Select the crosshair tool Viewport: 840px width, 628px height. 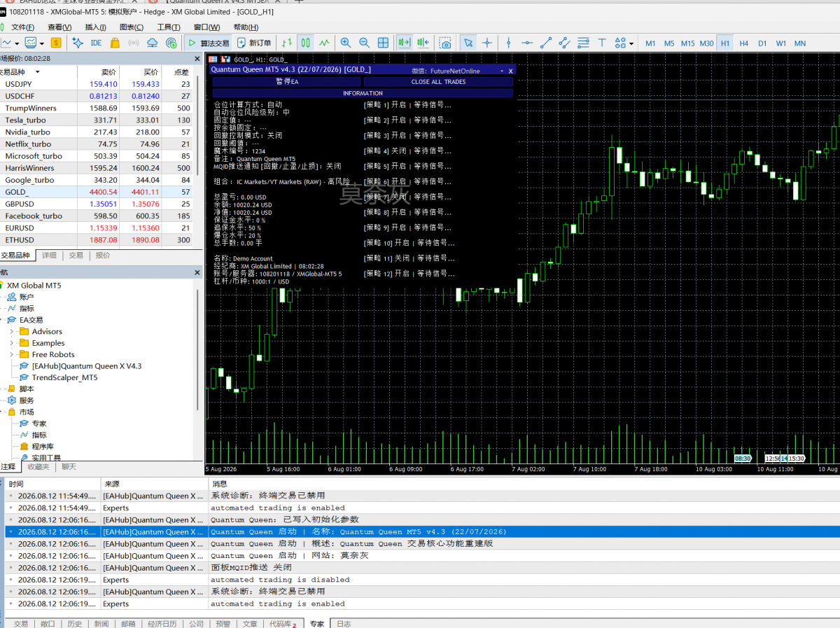click(487, 43)
